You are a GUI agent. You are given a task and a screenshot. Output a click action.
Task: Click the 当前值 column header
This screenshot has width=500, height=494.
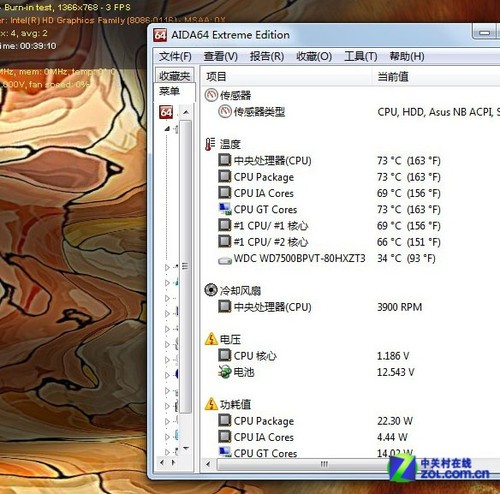click(x=393, y=77)
